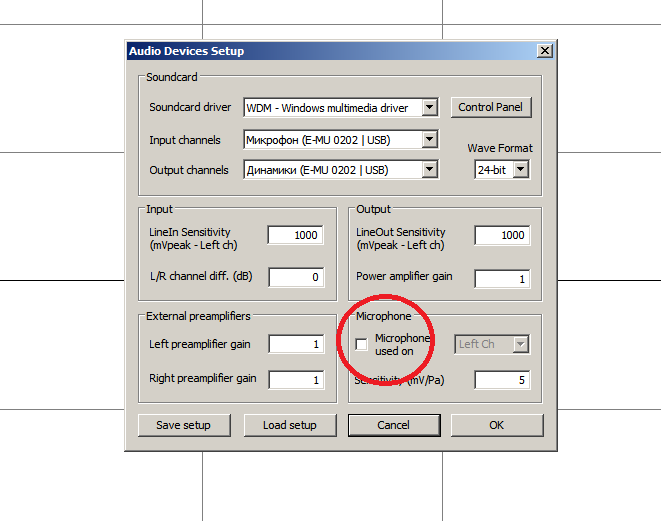Edit the L/R channel diff. field
The image size is (661, 521).
pos(296,277)
